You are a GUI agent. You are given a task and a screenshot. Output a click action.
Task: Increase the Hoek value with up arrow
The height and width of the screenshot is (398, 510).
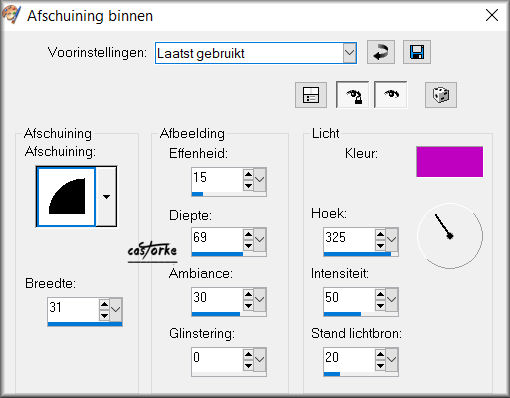point(380,234)
